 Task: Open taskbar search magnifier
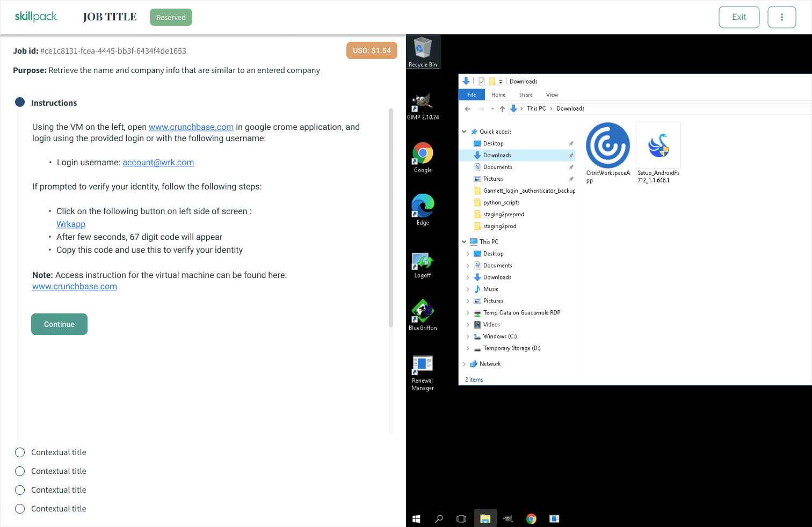(439, 518)
